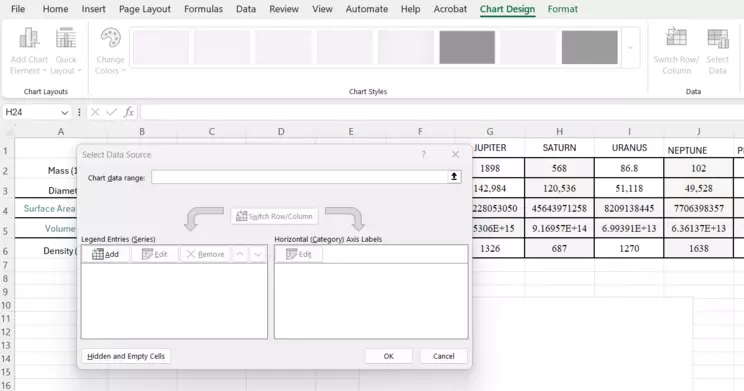This screenshot has height=391, width=744.
Task: Select cell containing 120,536
Action: pyautogui.click(x=559, y=188)
